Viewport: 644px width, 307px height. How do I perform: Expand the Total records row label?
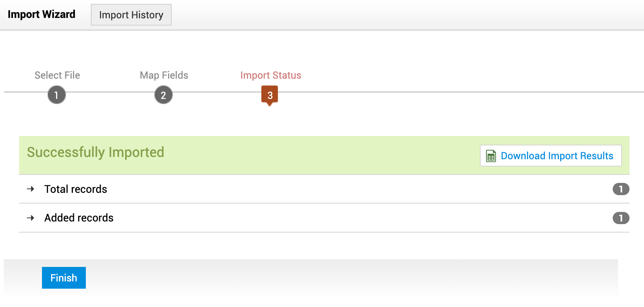[76, 189]
